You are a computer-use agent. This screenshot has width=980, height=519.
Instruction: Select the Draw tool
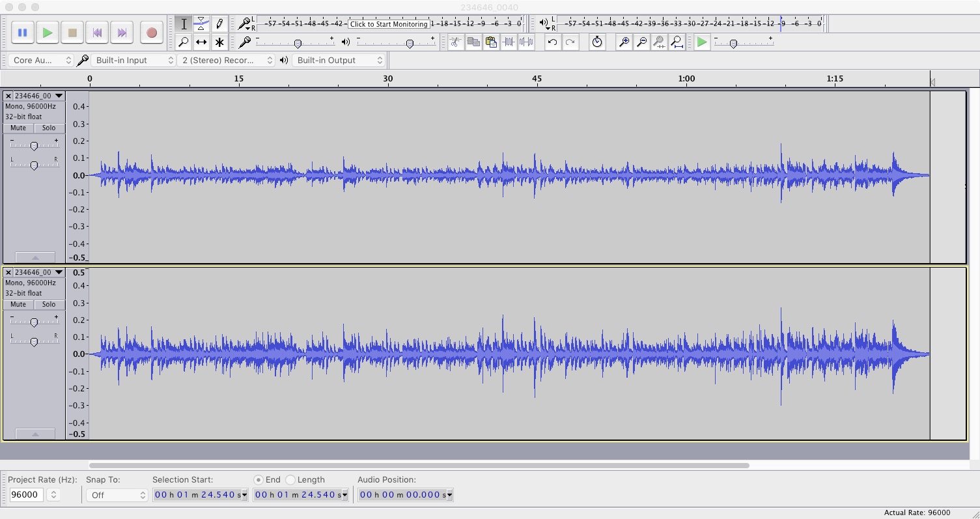tap(219, 23)
